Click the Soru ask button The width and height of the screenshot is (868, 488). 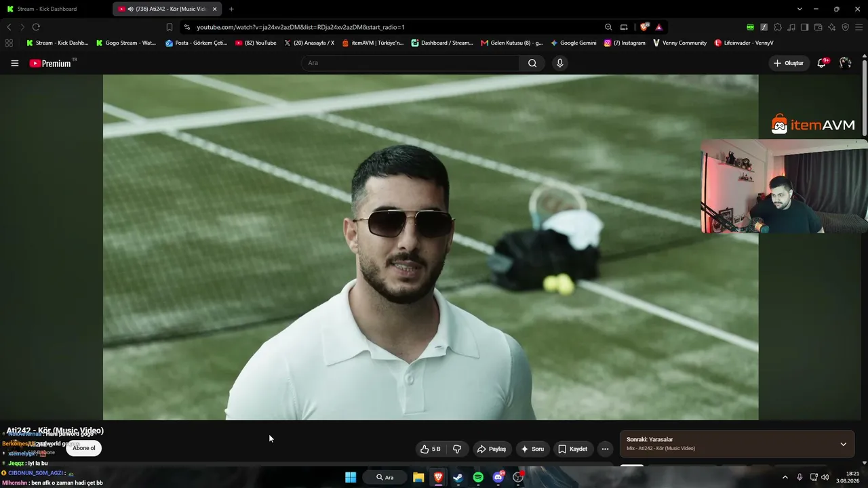click(532, 449)
